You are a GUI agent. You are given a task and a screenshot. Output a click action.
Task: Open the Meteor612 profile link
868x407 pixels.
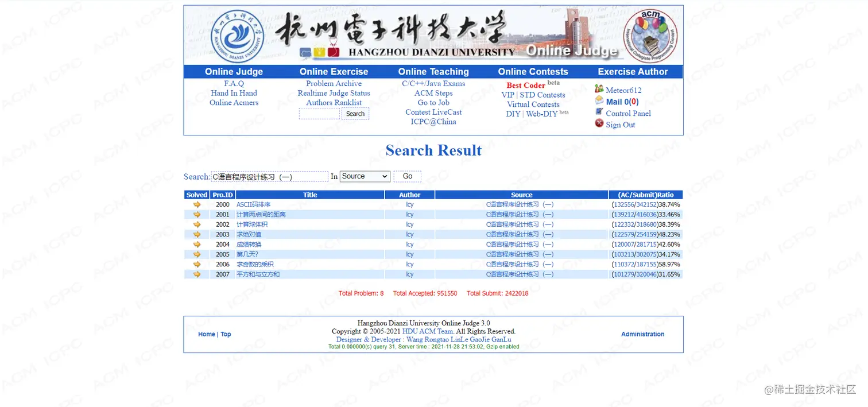coord(623,90)
